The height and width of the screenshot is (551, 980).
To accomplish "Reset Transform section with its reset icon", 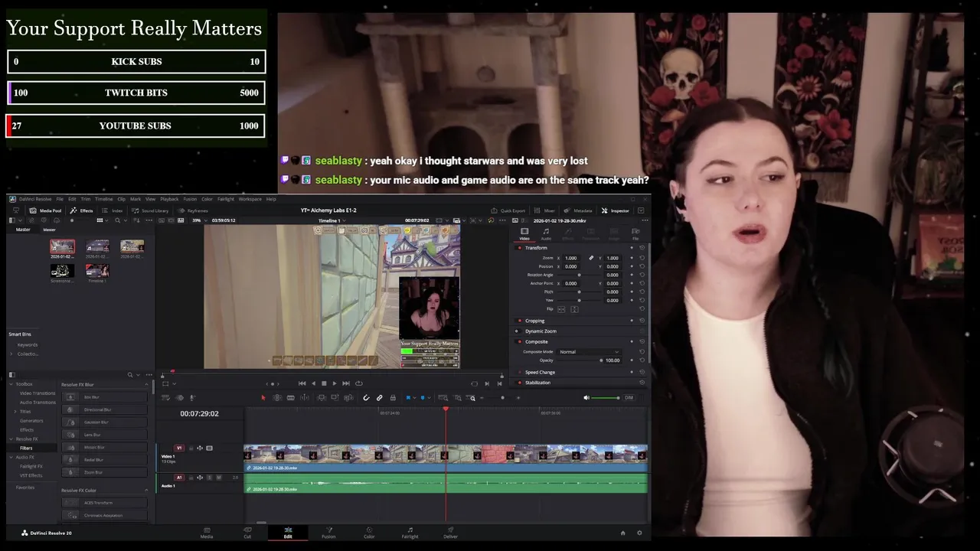I will click(x=642, y=248).
